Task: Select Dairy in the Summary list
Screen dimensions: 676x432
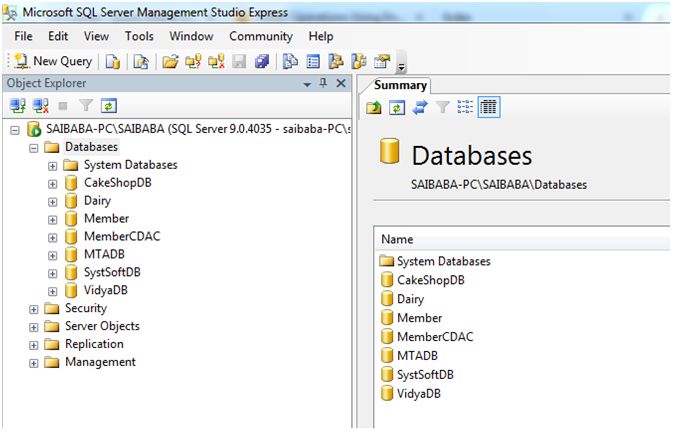Action: pyautogui.click(x=410, y=299)
